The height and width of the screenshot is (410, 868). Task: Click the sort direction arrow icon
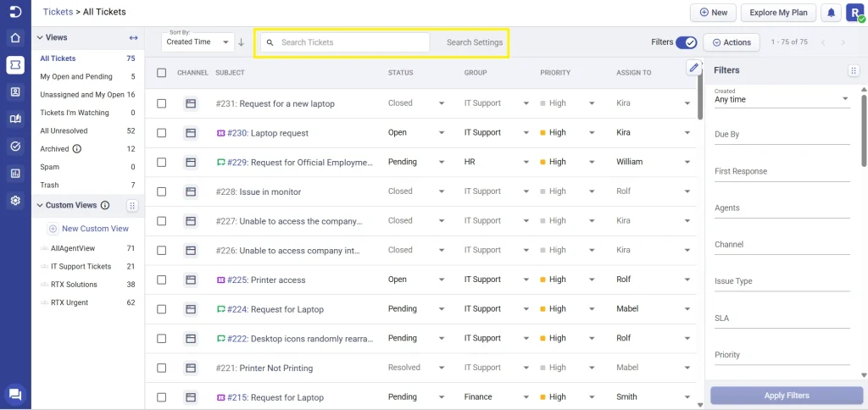[241, 42]
